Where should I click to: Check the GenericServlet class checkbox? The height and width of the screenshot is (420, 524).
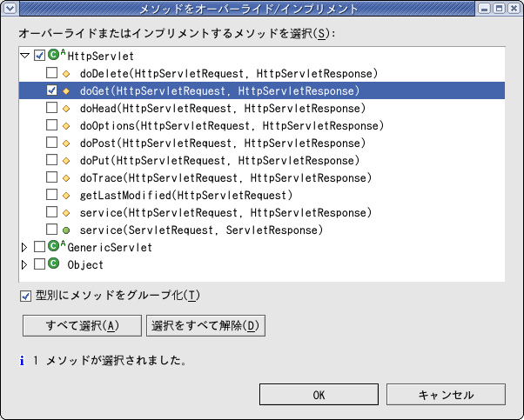39,247
